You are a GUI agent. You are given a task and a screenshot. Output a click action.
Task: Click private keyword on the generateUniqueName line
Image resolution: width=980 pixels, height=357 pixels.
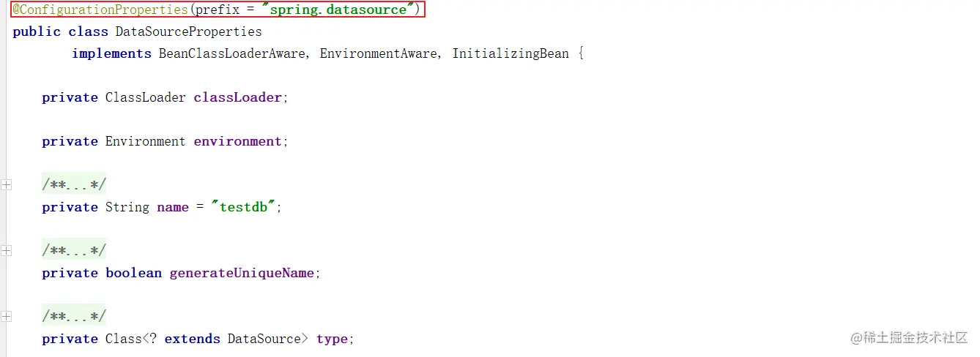click(x=70, y=273)
